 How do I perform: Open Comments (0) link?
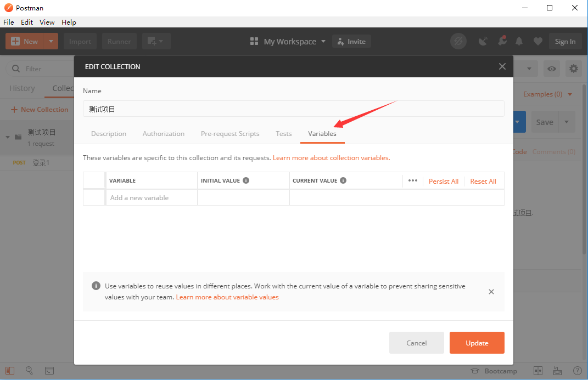(x=553, y=152)
